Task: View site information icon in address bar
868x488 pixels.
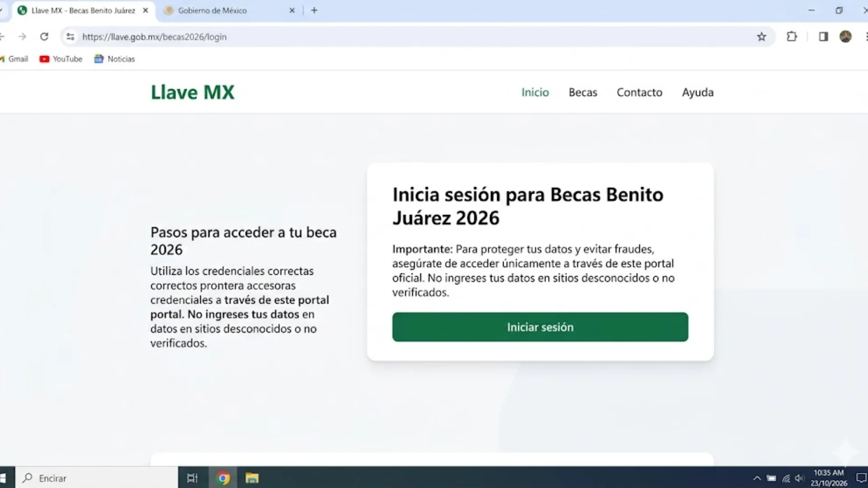Action: point(71,37)
